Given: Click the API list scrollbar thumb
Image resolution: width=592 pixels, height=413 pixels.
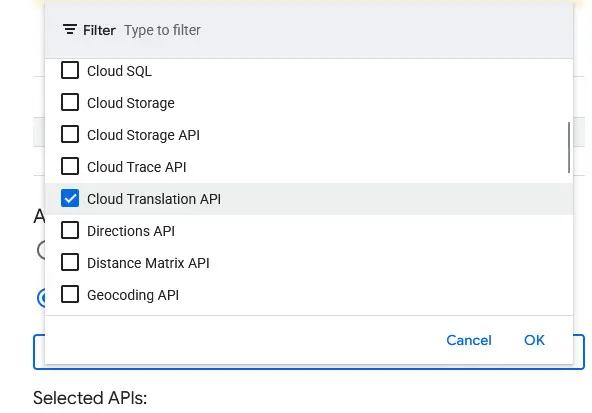Looking at the screenshot, I should (569, 148).
